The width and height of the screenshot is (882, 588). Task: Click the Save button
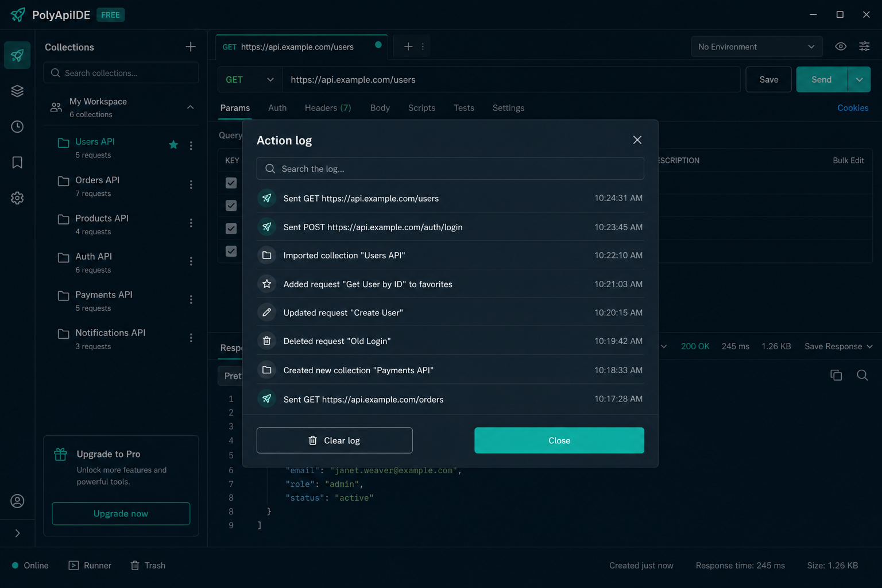pos(768,80)
